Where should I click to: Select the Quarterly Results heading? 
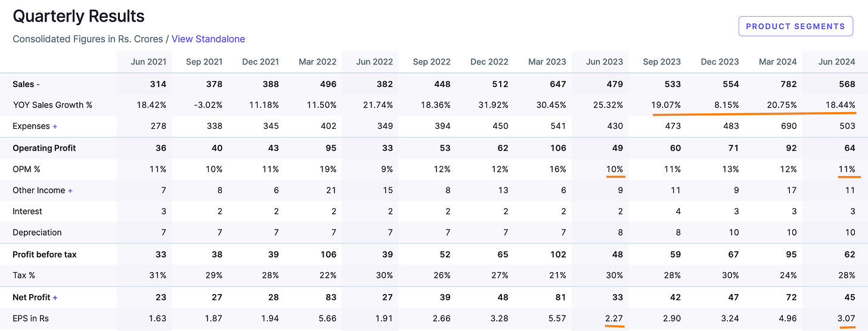tap(79, 16)
